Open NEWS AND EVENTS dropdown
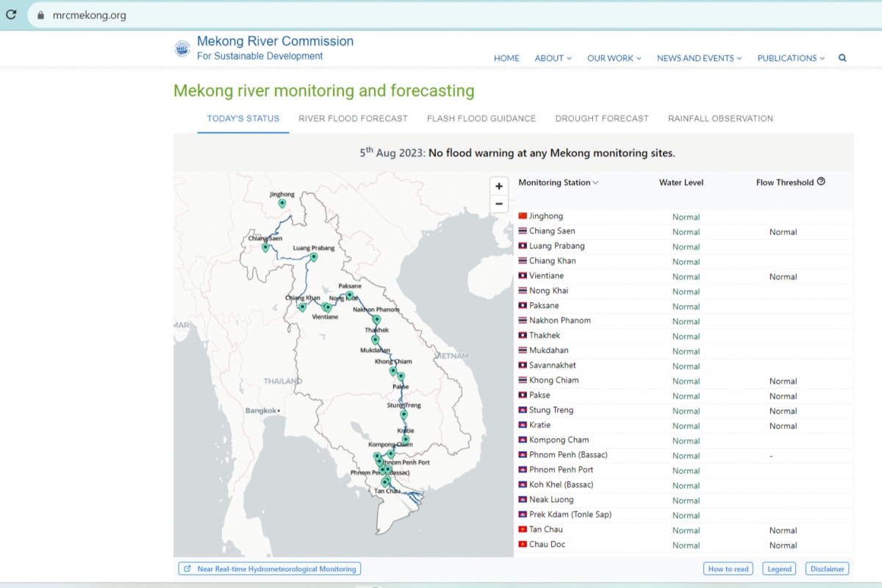 coord(699,58)
